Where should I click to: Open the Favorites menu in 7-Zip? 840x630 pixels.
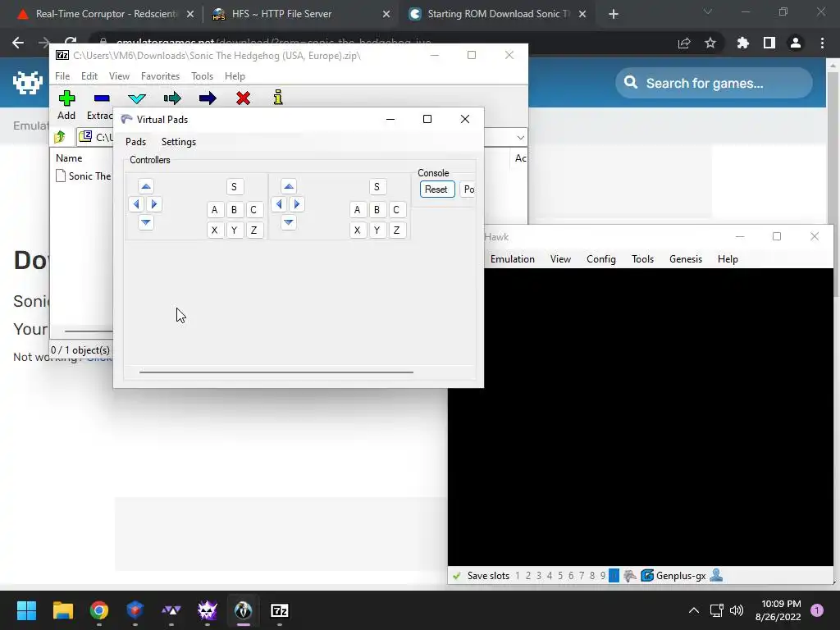click(x=160, y=76)
